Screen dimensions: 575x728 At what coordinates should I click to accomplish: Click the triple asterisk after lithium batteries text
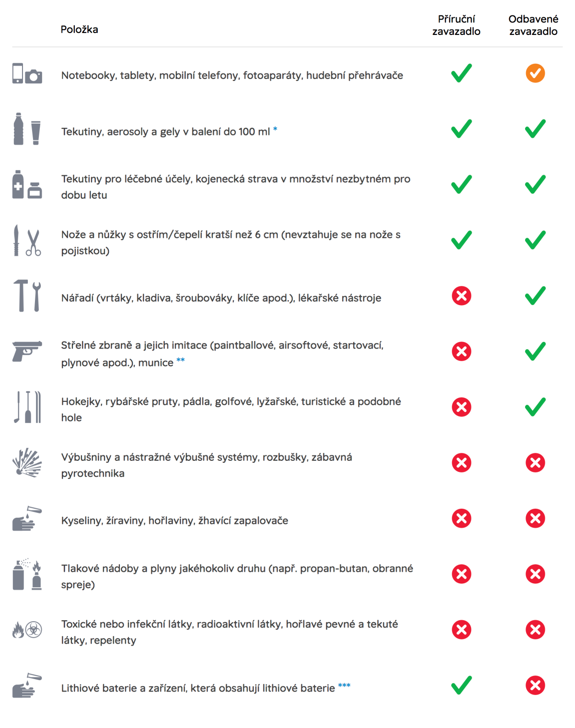click(x=344, y=685)
